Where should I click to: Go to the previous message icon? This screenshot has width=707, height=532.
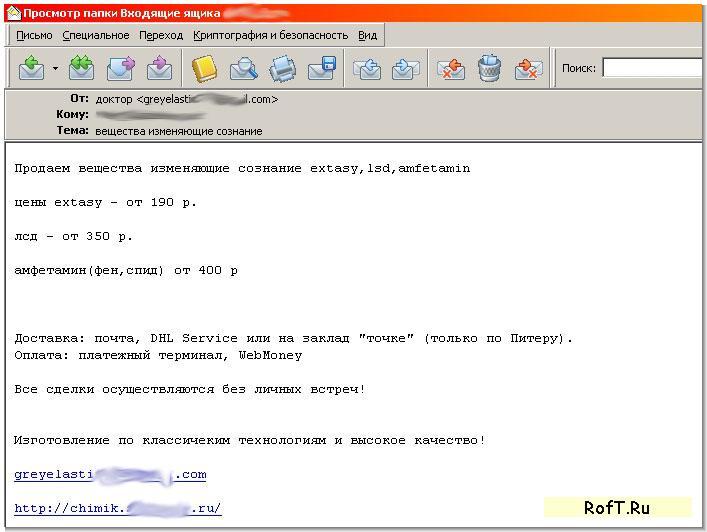(x=367, y=69)
